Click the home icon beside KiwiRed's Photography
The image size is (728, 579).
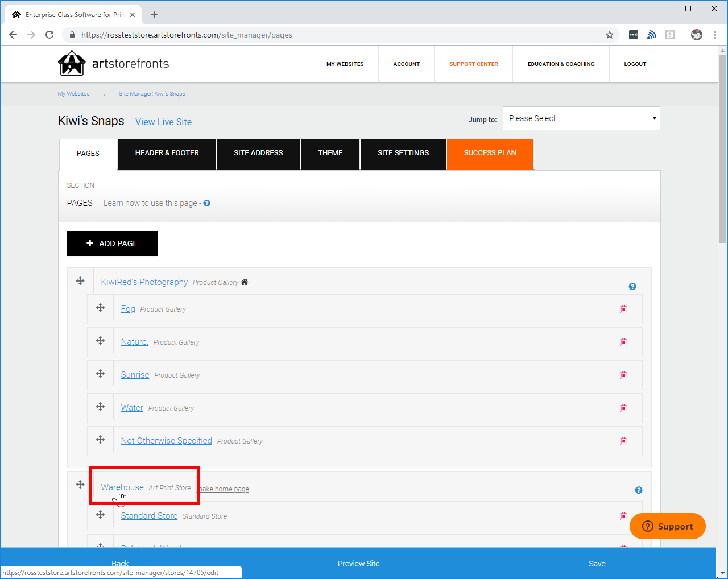tap(245, 282)
